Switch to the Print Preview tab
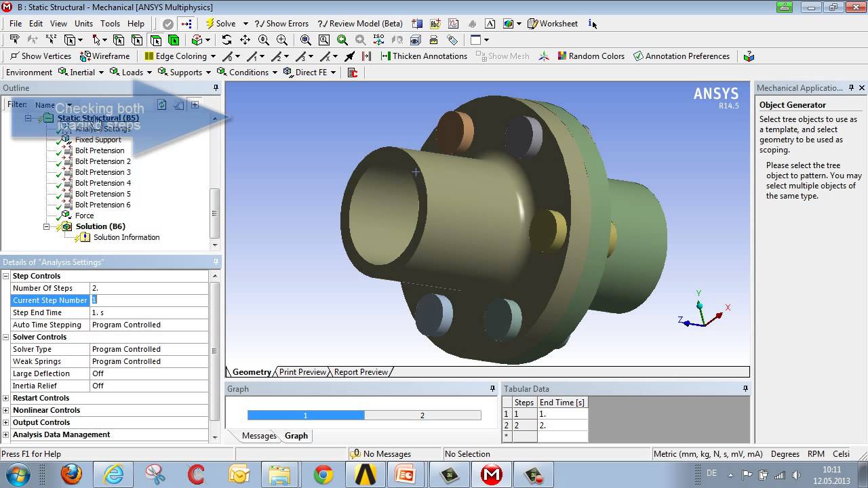Image resolution: width=868 pixels, height=488 pixels. click(302, 372)
